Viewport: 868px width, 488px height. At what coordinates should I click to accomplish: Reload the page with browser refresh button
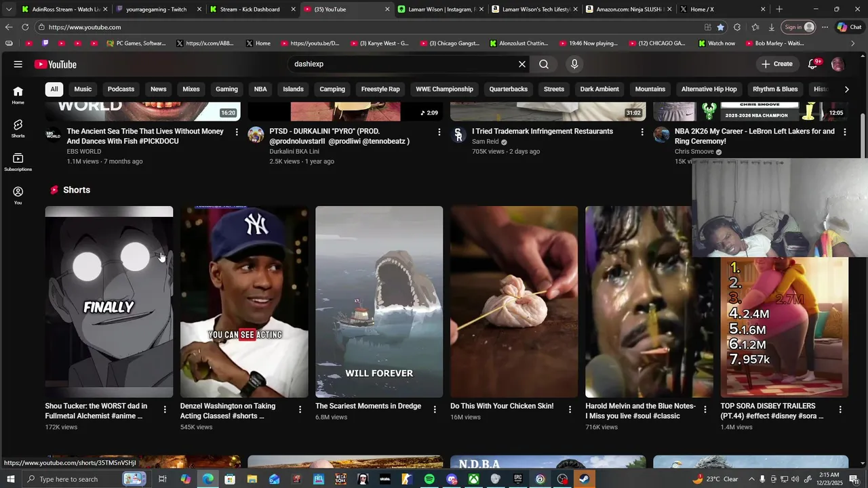25,27
